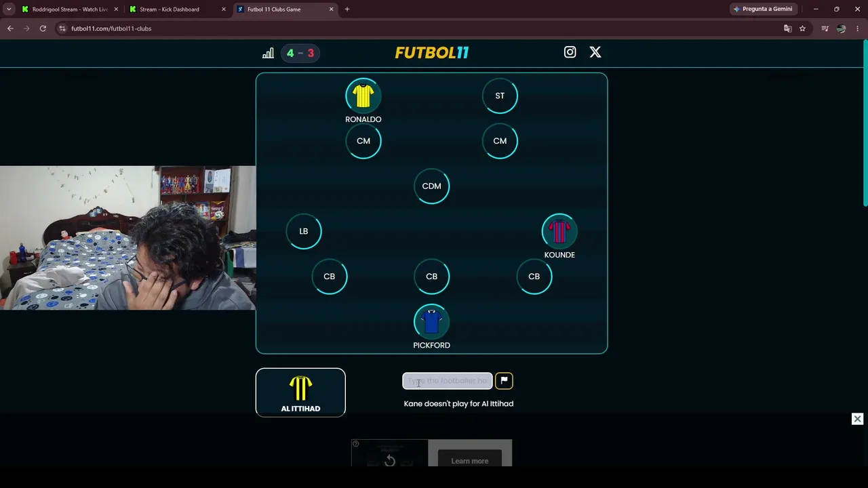Screen dimensions: 868x488
Task: Click the ad replay arrow icon
Action: pos(390,461)
